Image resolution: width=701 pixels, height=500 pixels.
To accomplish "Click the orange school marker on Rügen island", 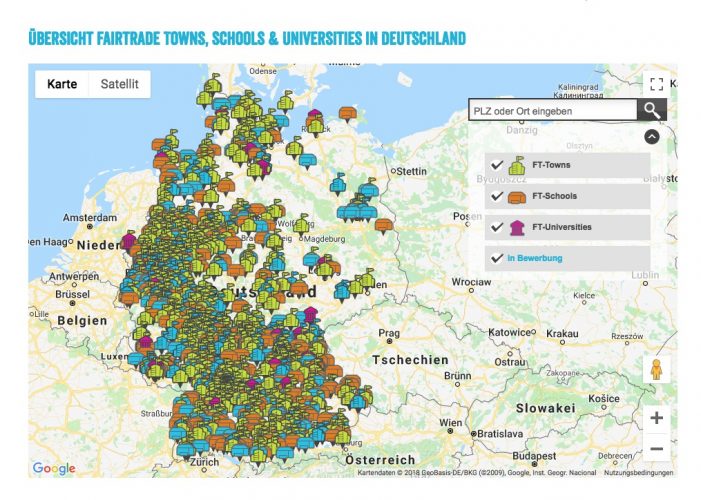I will pos(347,114).
